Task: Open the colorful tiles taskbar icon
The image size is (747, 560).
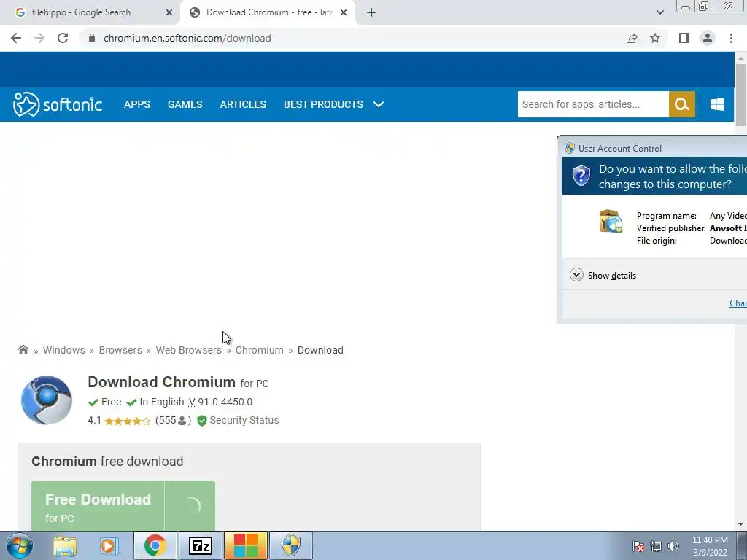Action: (x=245, y=545)
